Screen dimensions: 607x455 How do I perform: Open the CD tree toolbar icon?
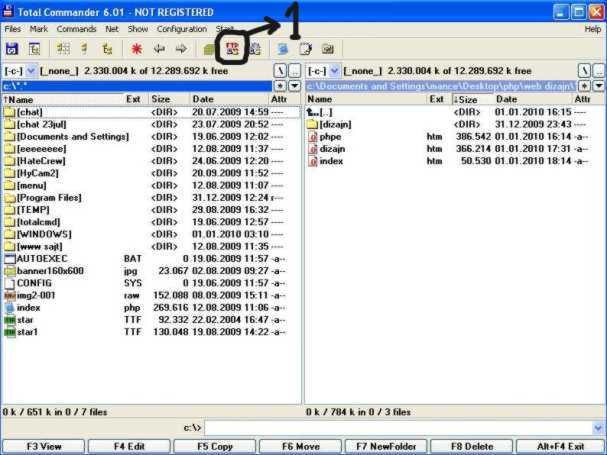[x=34, y=49]
